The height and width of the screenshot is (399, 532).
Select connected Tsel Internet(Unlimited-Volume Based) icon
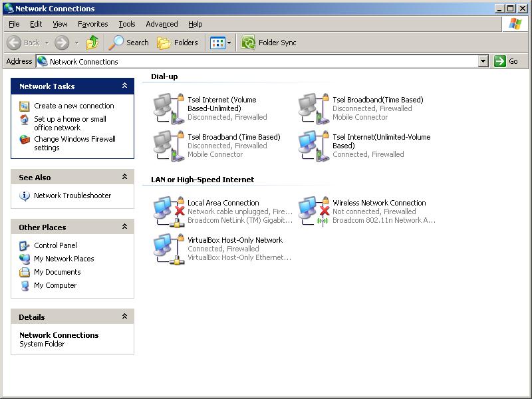point(313,146)
